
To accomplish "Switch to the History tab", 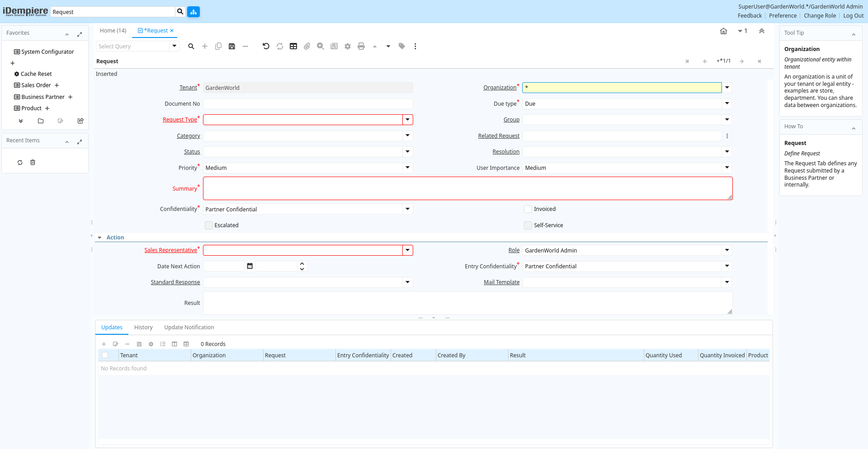I will click(143, 327).
